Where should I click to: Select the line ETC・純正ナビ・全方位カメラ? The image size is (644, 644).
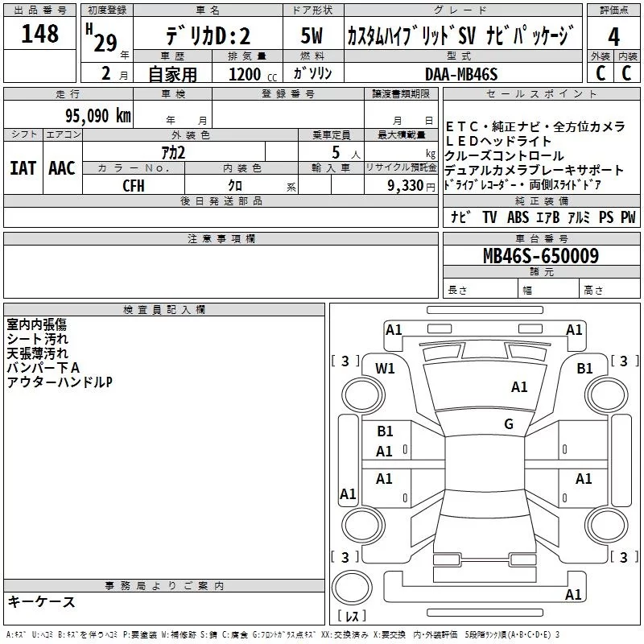535,126
